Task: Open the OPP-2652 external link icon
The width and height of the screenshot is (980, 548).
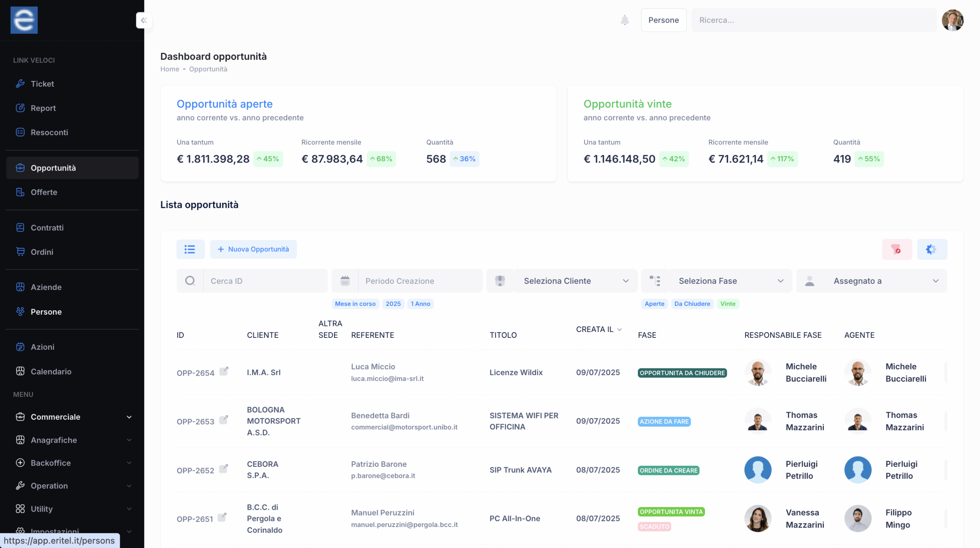Action: coord(224,469)
